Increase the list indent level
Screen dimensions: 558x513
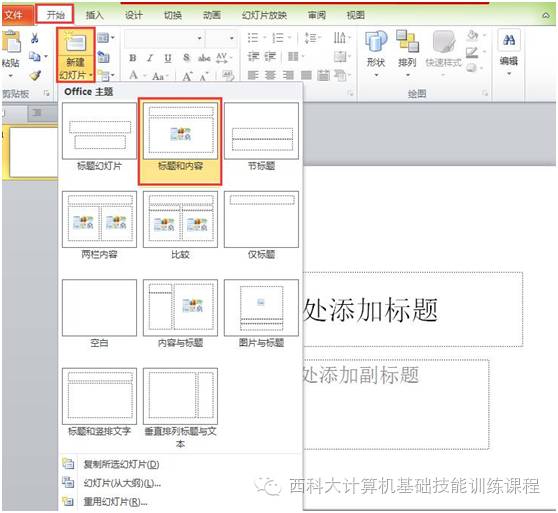click(270, 57)
